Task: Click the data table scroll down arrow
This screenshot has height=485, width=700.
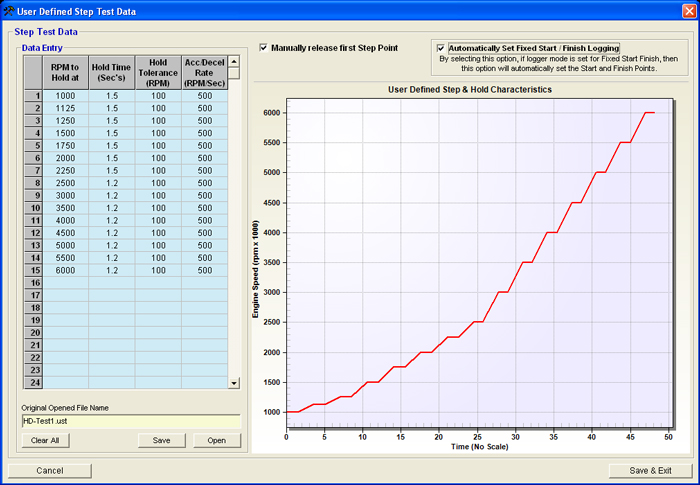Action: tap(235, 383)
